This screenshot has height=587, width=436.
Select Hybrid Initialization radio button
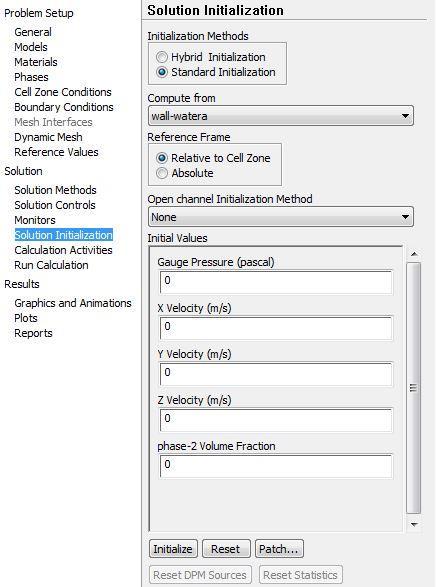[x=162, y=57]
